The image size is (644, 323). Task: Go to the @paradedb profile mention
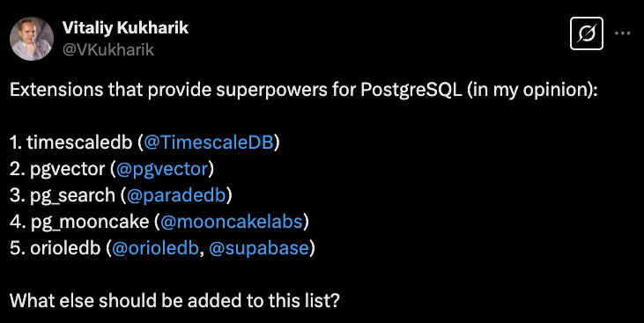(176, 195)
